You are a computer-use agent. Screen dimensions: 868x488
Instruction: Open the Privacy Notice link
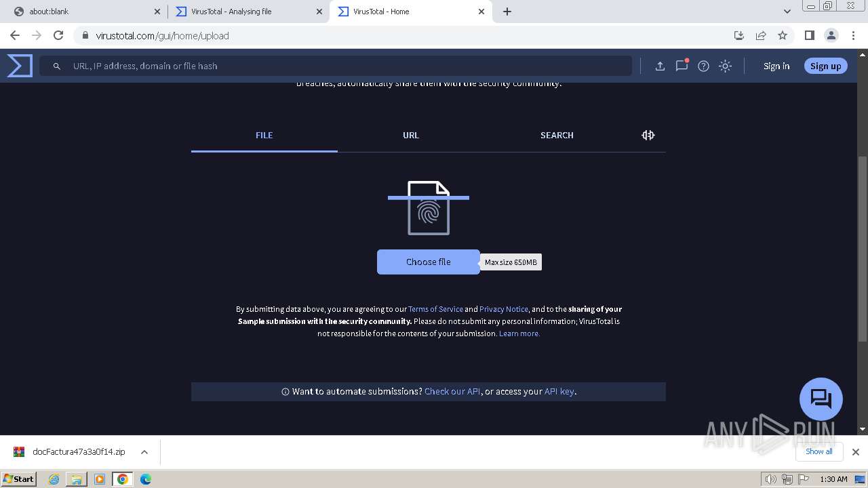(504, 309)
